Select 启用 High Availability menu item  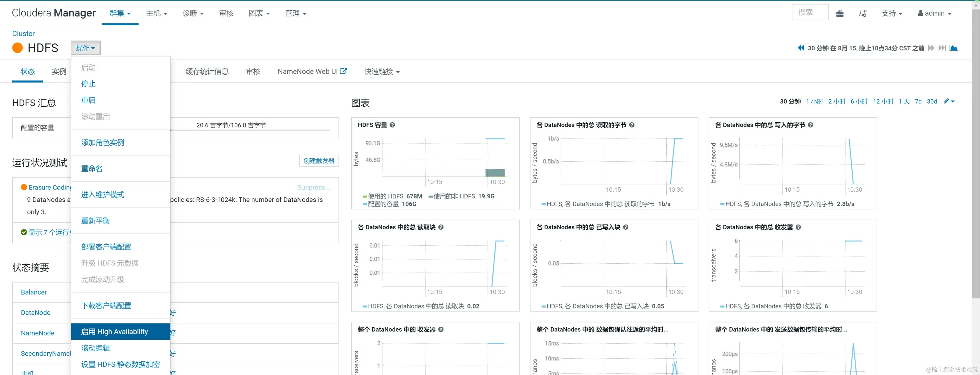[x=114, y=332]
